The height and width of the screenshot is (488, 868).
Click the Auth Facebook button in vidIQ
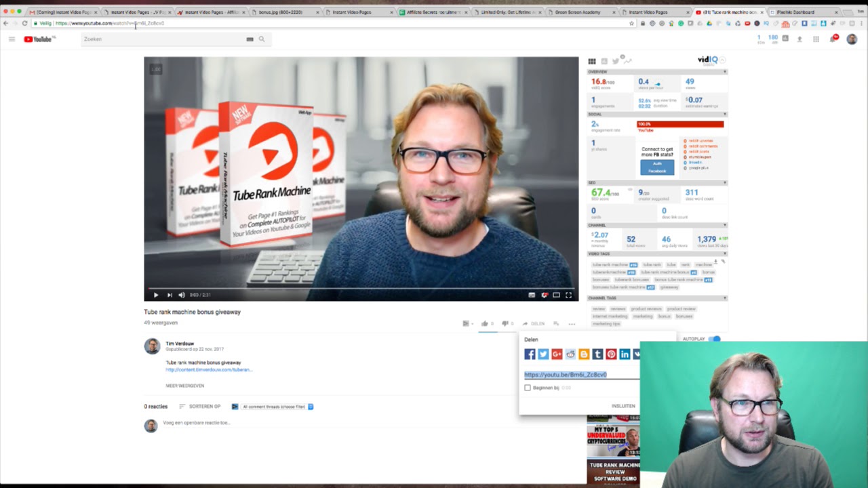point(657,167)
